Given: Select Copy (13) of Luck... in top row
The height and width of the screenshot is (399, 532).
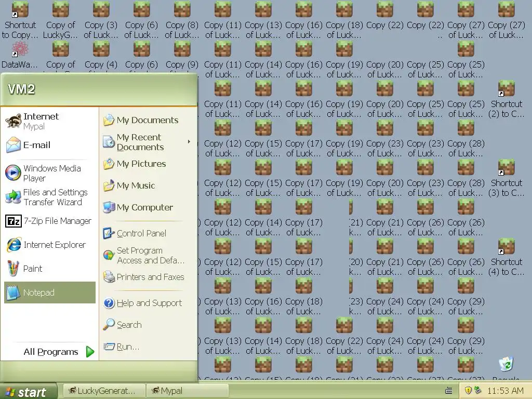Looking at the screenshot, I should 263,20.
